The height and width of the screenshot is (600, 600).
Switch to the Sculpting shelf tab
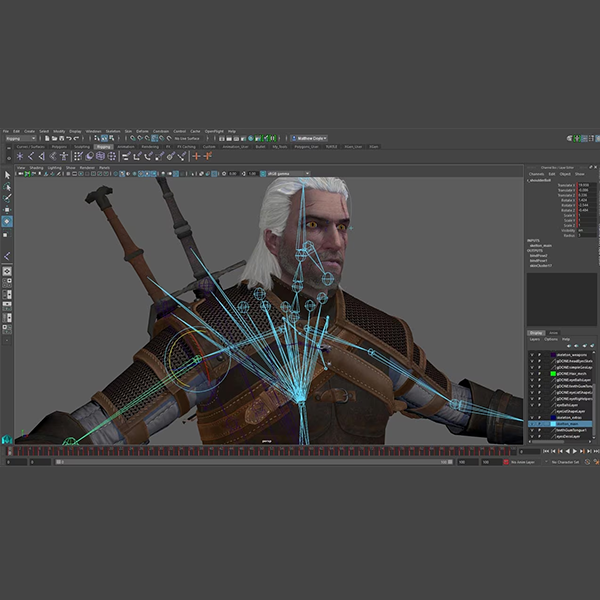(x=82, y=147)
